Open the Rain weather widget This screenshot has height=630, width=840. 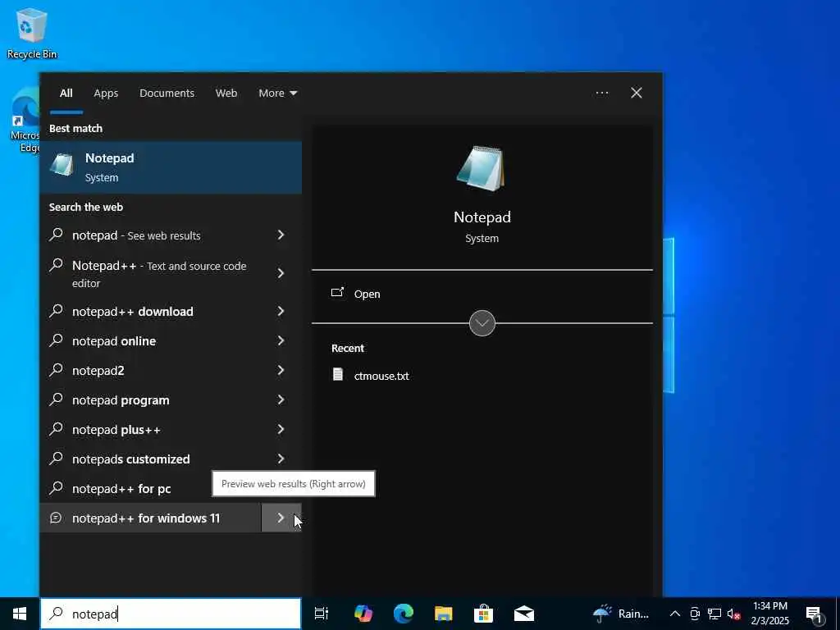[x=622, y=614]
